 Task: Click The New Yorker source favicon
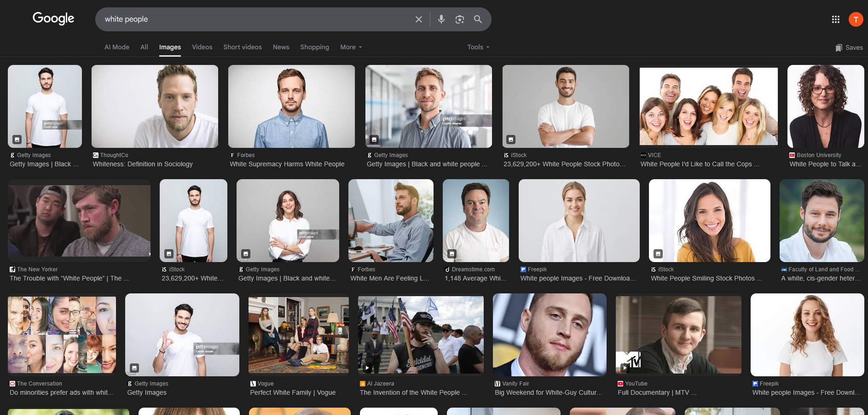tap(12, 269)
